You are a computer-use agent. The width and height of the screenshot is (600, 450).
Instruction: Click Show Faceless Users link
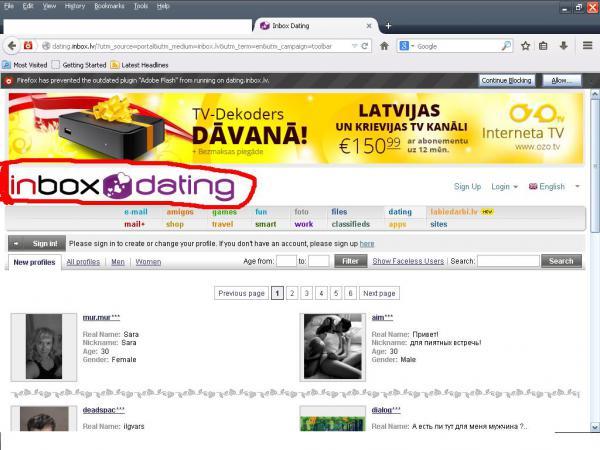point(408,261)
